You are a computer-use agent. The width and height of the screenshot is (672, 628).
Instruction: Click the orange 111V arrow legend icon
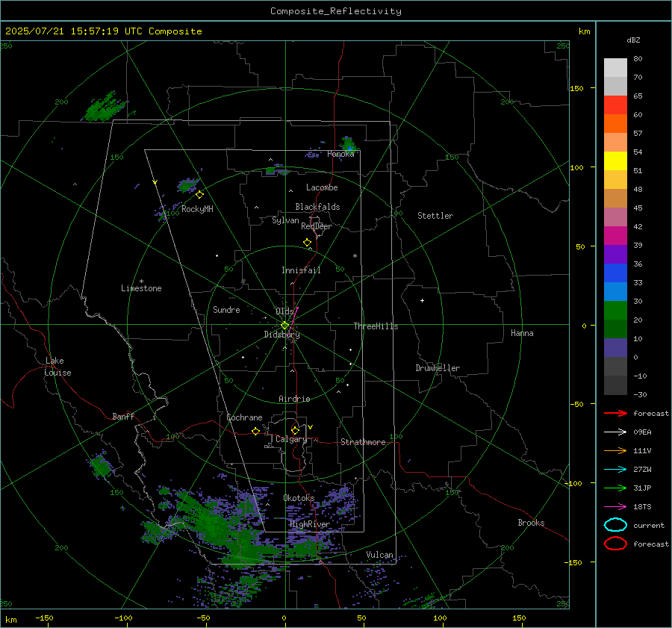click(615, 450)
